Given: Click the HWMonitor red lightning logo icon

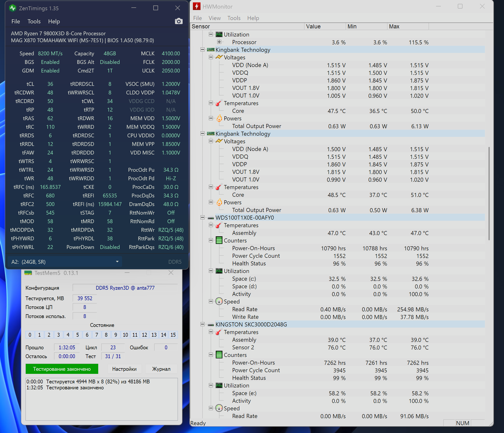Looking at the screenshot, I should pyautogui.click(x=196, y=6).
